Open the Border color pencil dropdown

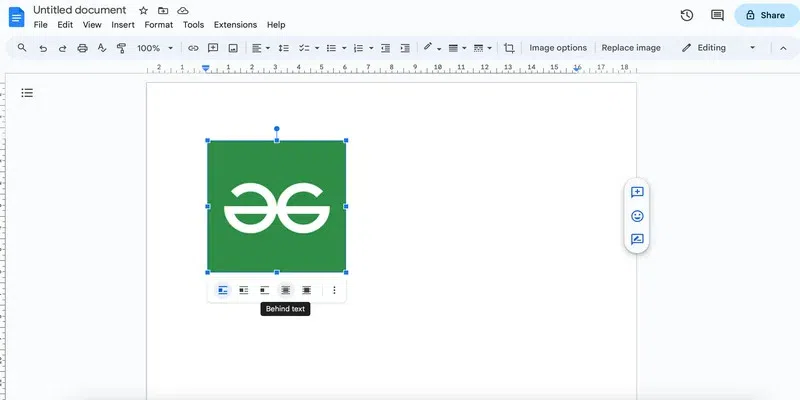click(432, 47)
